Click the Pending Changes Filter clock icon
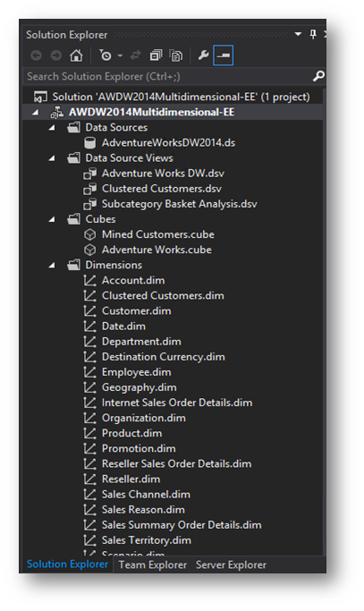 pyautogui.click(x=106, y=55)
